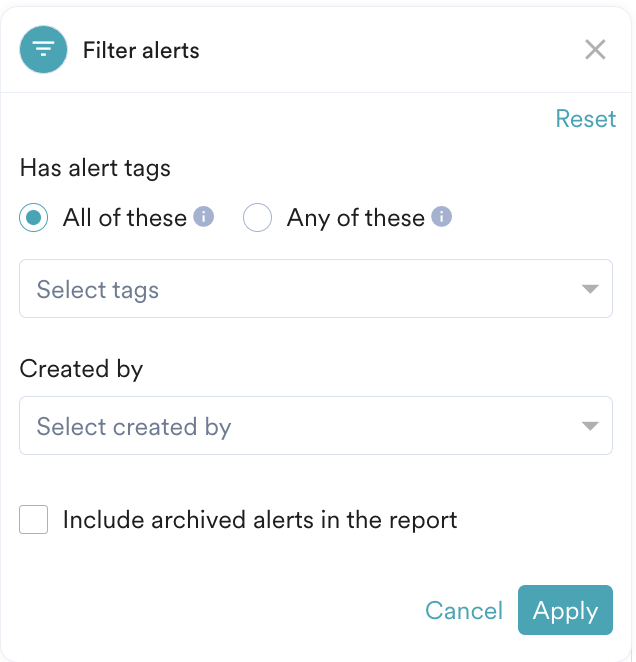Click the "Filter alerts" dialog title

point(141,50)
